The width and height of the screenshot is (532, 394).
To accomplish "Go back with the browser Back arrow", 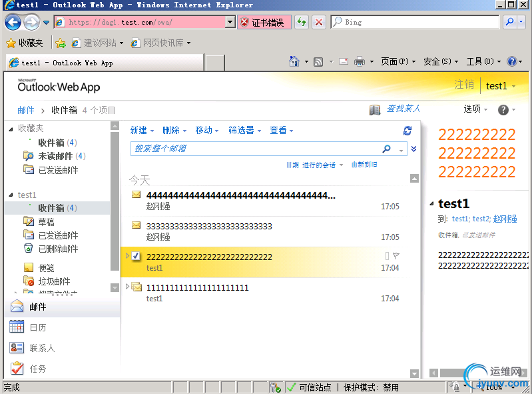I will 13,23.
